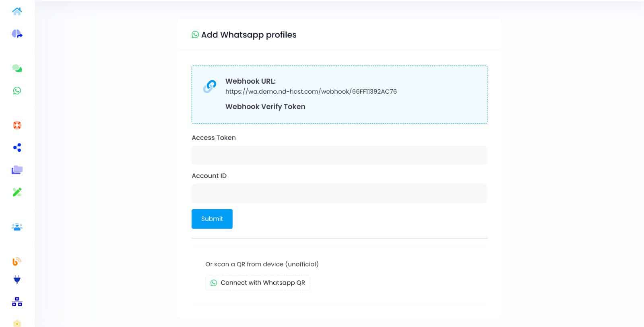Viewport: 644px width, 327px height.
Task: Click the Webhook URL address text
Action: tap(311, 92)
